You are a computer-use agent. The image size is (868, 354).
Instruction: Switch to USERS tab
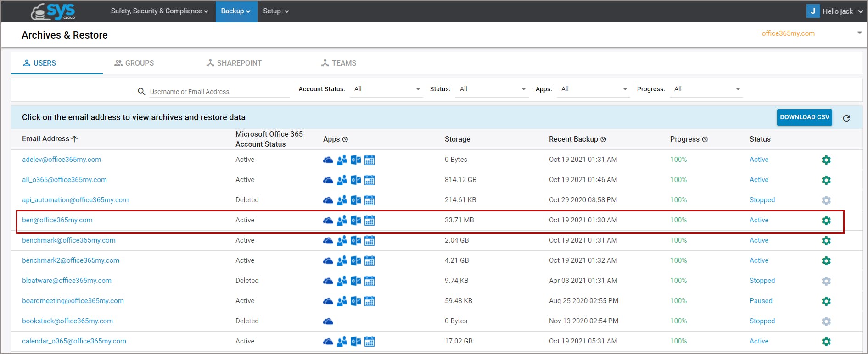click(x=57, y=63)
